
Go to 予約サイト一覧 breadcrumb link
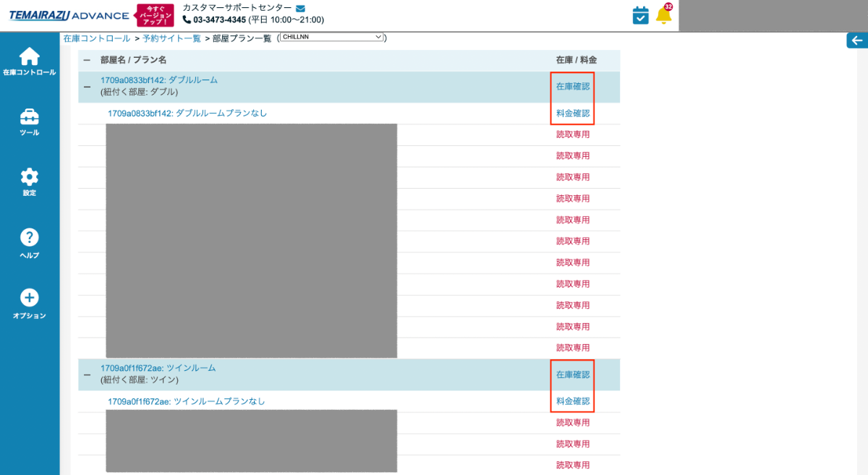(171, 38)
